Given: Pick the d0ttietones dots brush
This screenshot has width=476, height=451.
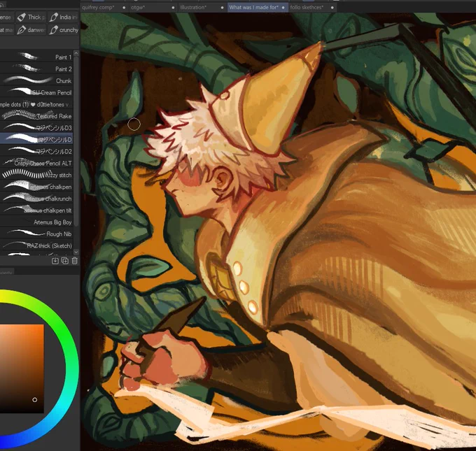Looking at the screenshot, I should (x=36, y=104).
